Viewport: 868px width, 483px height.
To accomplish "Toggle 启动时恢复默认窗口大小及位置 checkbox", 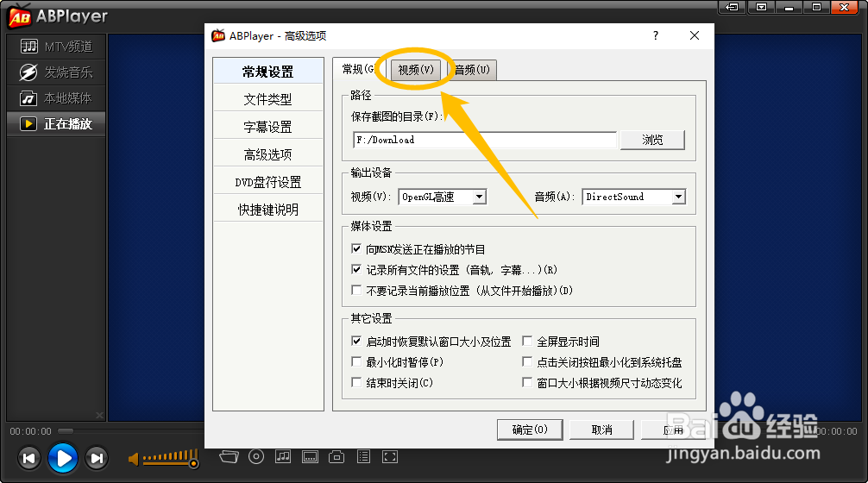I will pos(356,341).
